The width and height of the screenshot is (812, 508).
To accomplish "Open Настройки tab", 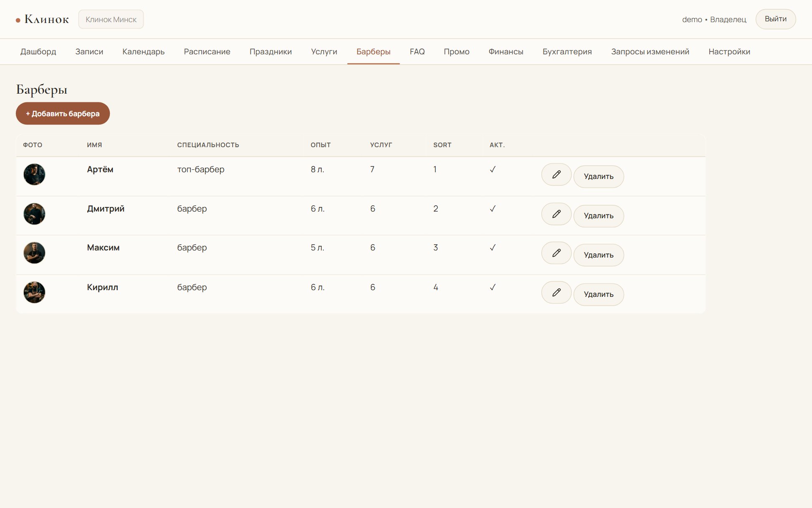I will 729,51.
